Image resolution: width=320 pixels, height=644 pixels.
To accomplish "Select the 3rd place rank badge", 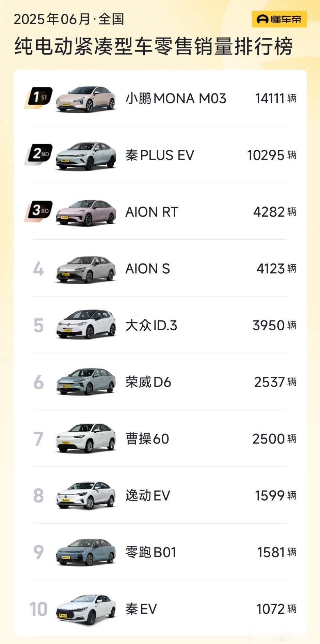I will [x=39, y=211].
